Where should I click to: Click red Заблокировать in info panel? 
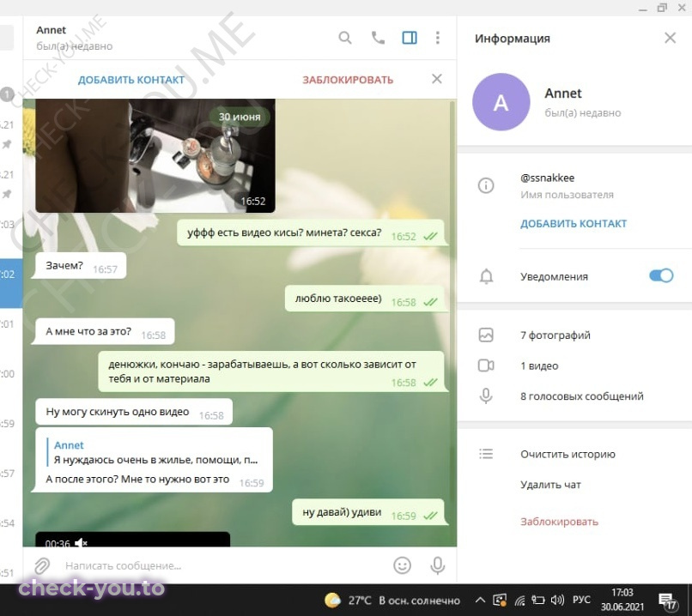(x=559, y=522)
